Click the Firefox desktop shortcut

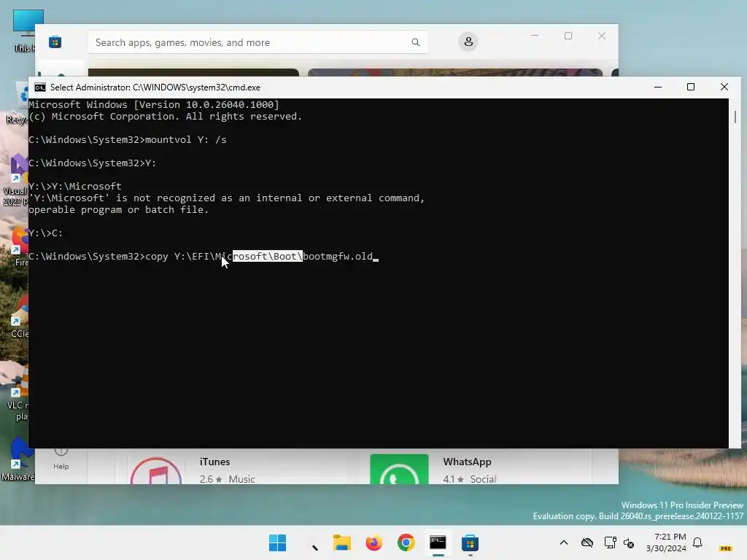click(x=20, y=246)
